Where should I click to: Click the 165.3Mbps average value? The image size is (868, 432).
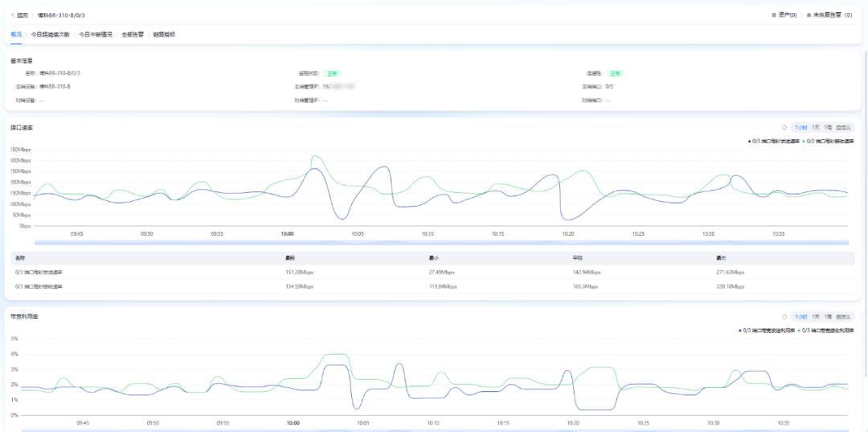tap(585, 287)
